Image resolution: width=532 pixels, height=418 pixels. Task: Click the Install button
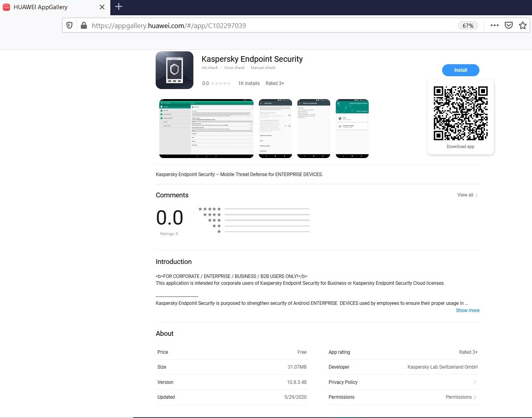click(461, 70)
